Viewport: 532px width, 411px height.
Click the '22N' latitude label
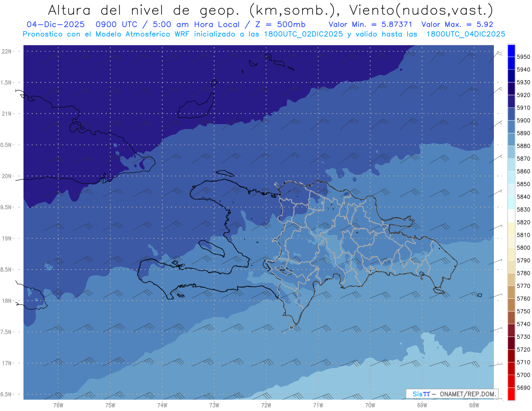tap(7, 51)
